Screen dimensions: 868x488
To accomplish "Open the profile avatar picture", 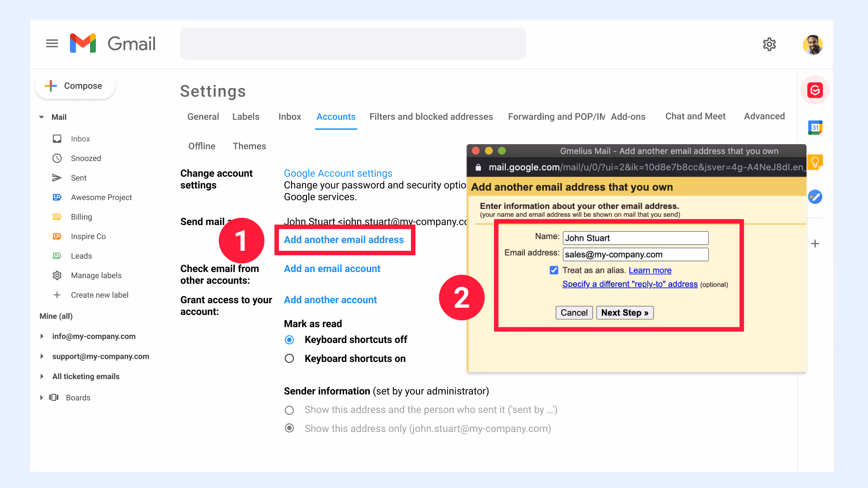I will click(x=812, y=45).
